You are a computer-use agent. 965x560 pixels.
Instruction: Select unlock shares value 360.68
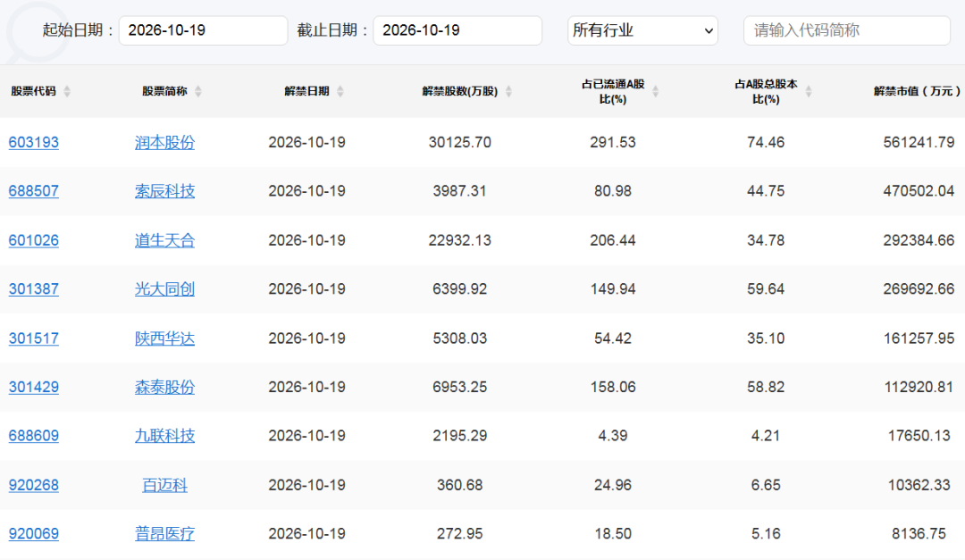point(460,485)
